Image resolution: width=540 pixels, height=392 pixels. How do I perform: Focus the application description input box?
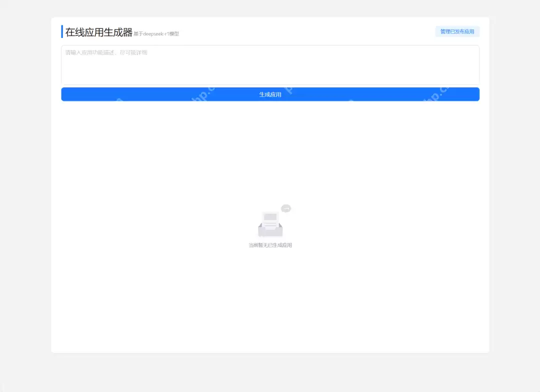[x=270, y=65]
